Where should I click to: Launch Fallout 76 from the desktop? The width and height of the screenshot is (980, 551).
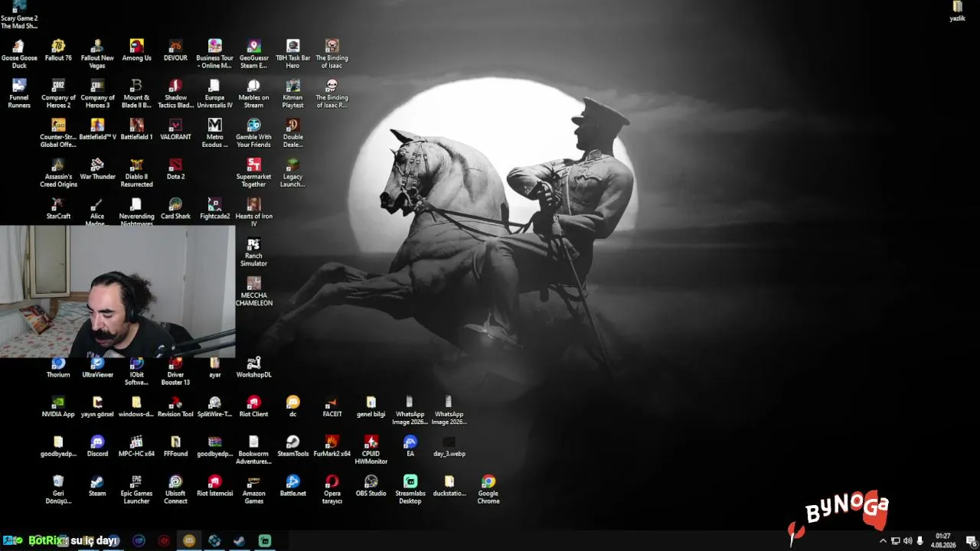point(58,51)
